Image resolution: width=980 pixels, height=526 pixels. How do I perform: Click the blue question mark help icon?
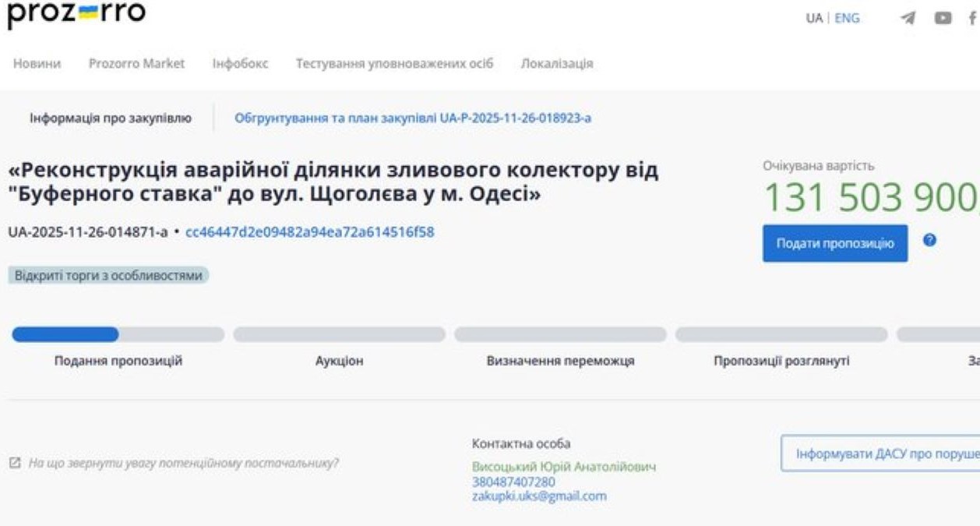coord(929,241)
